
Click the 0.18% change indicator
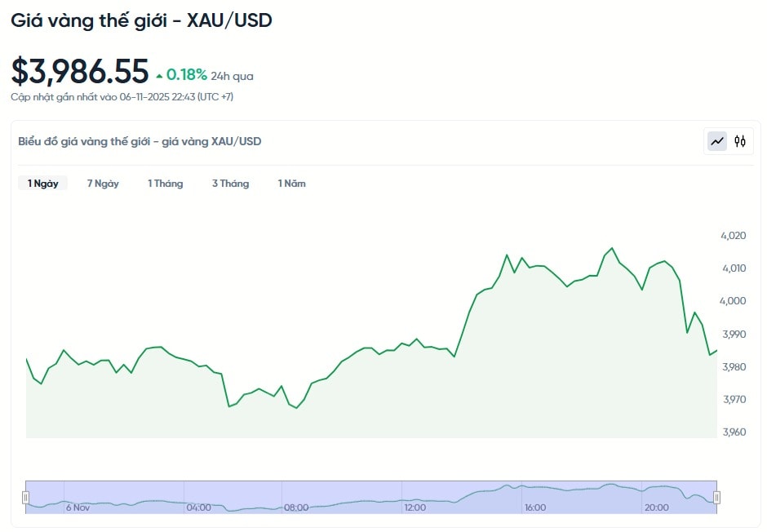(x=187, y=75)
